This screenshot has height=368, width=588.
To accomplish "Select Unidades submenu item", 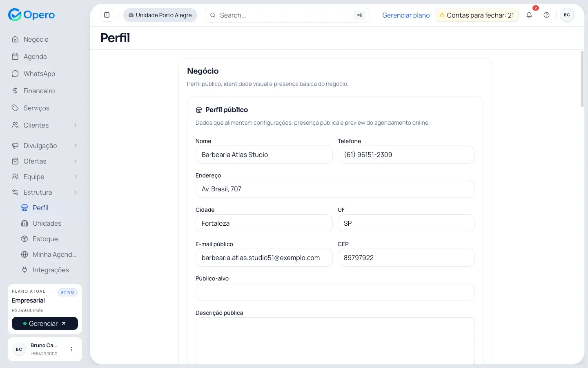I will [x=49, y=223].
